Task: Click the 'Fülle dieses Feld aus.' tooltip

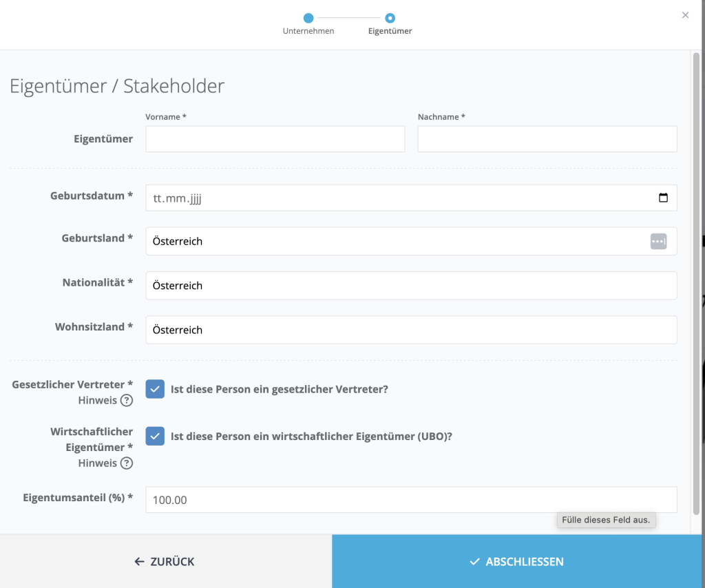Action: 606,520
